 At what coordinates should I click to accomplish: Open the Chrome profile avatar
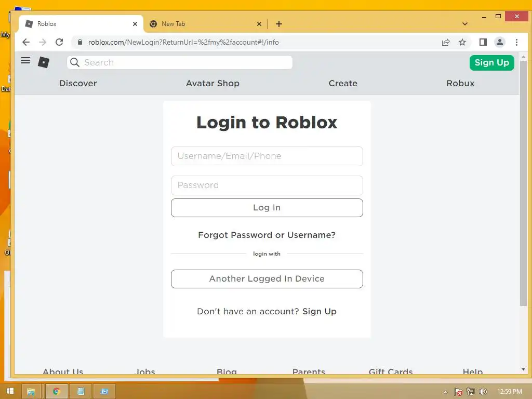point(499,42)
